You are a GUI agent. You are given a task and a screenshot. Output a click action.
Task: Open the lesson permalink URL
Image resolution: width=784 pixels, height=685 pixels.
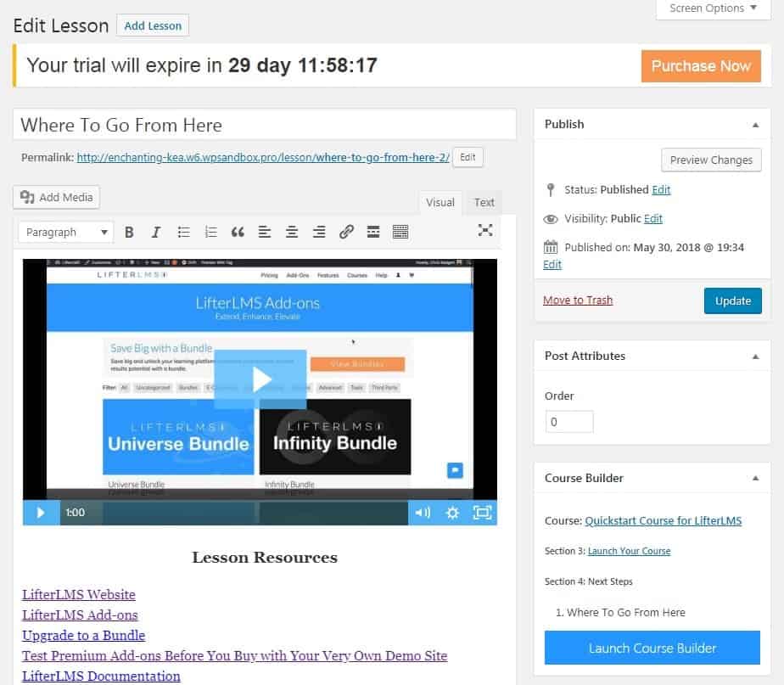263,157
